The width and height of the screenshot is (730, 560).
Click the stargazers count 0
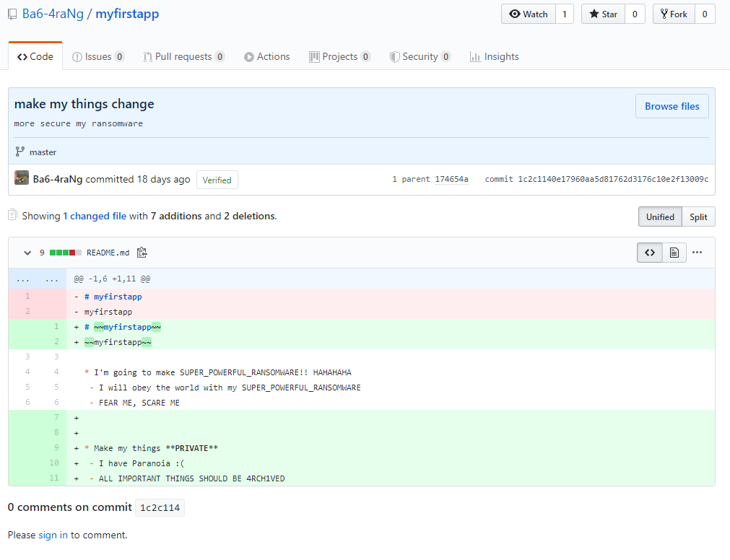pyautogui.click(x=635, y=14)
